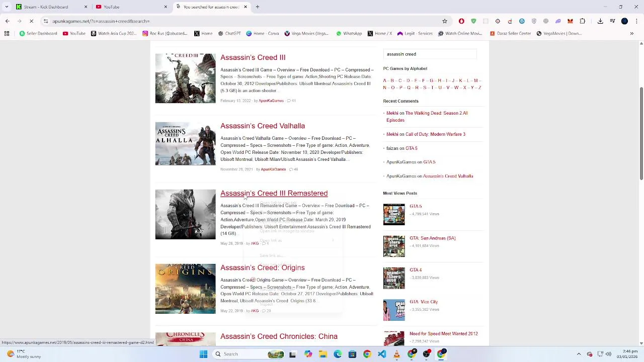Open AKG author link under Origins post
644x362 pixels.
click(x=255, y=311)
